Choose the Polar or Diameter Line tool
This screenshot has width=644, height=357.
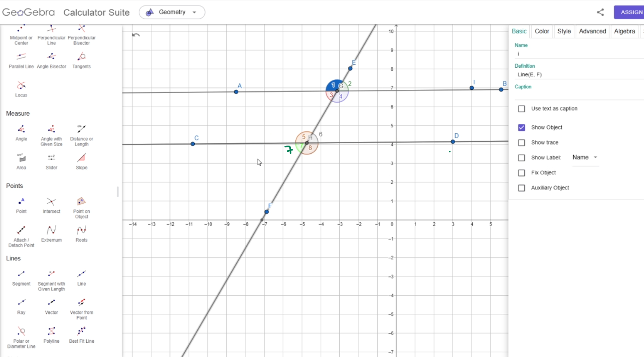click(21, 338)
